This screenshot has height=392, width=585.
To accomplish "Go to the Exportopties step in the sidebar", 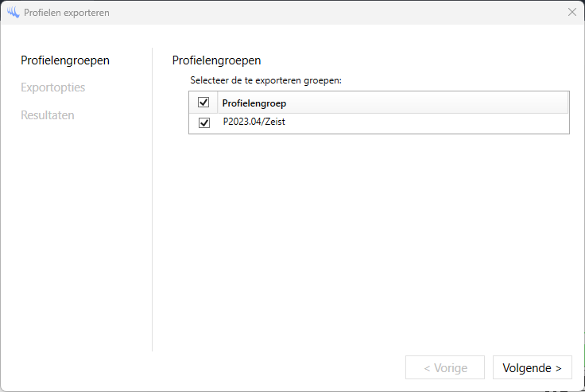I will pyautogui.click(x=52, y=87).
